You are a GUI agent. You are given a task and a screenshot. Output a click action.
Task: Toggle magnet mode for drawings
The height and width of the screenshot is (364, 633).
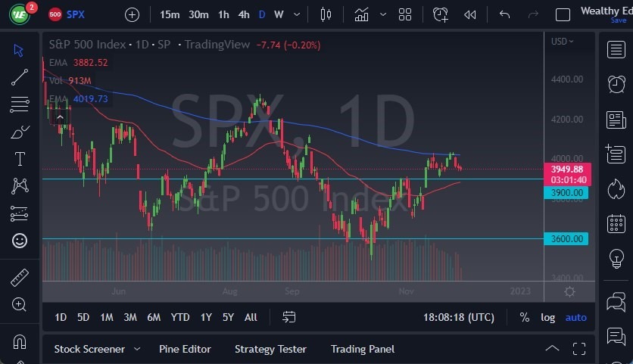pos(20,342)
